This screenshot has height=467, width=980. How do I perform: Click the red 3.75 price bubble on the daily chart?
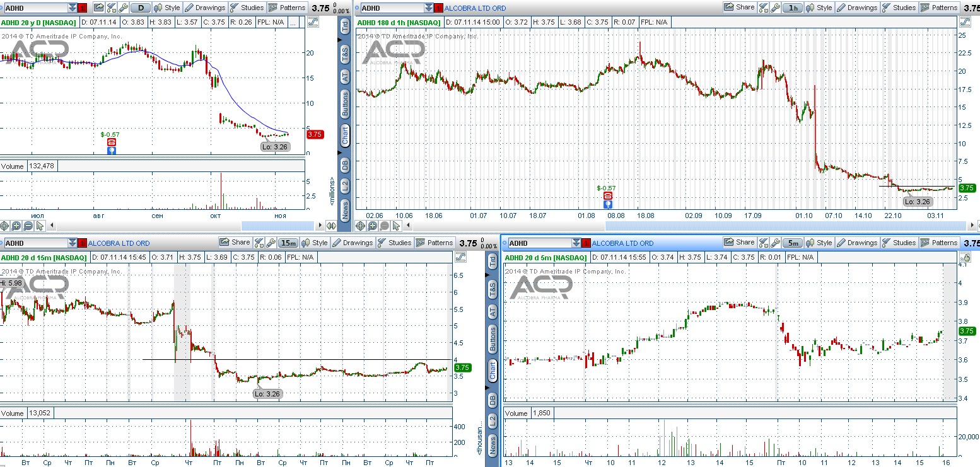315,134
